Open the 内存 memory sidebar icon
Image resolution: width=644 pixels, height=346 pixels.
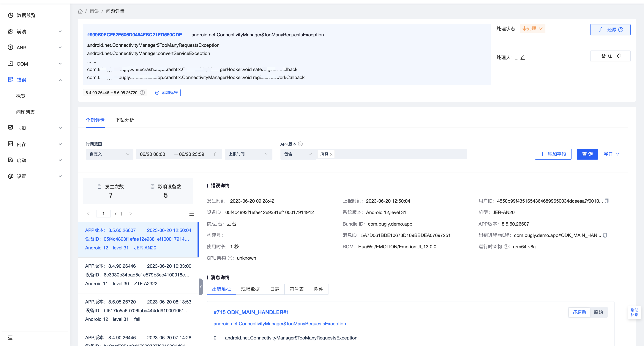[x=10, y=144]
